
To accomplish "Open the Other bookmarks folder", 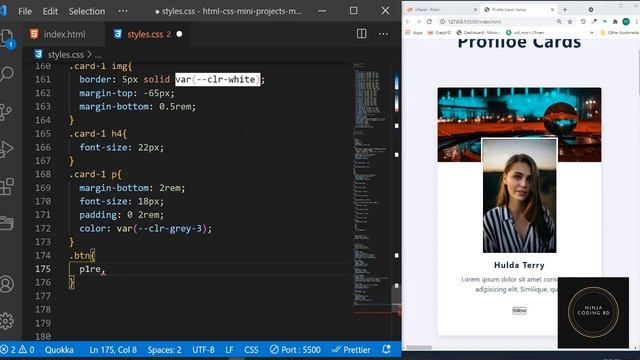I will click(x=620, y=33).
